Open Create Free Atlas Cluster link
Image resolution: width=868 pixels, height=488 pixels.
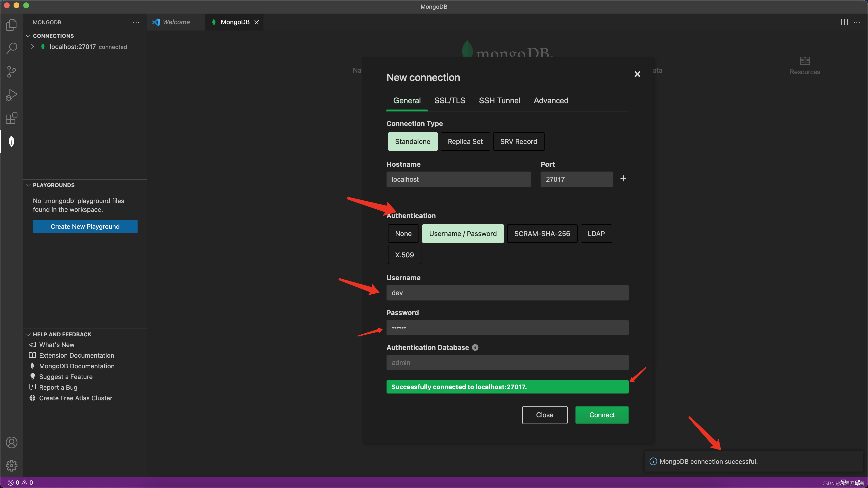[76, 398]
